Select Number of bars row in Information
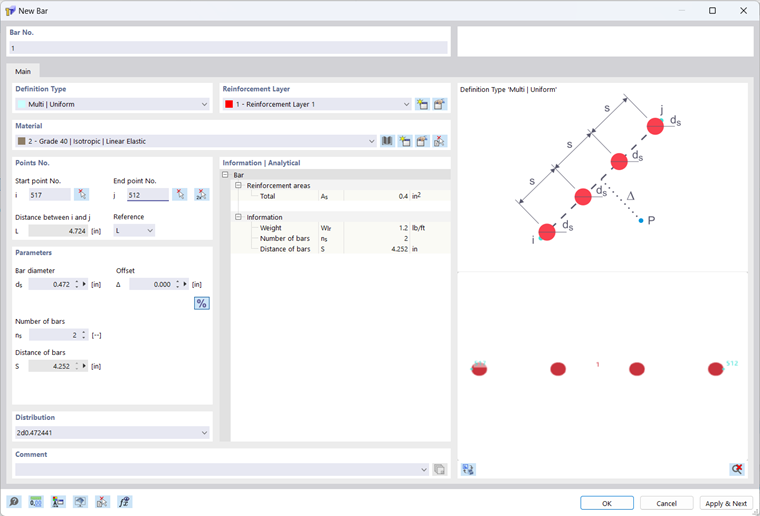This screenshot has width=760, height=516. point(341,238)
